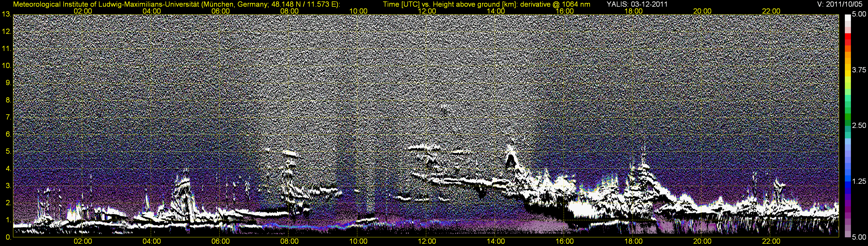Click the 13. km height axis label
The height and width of the screenshot is (246, 868).
tap(6, 14)
